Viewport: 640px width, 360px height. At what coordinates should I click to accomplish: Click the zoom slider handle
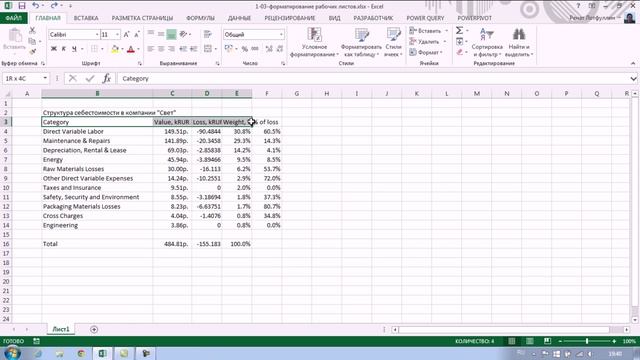587,341
